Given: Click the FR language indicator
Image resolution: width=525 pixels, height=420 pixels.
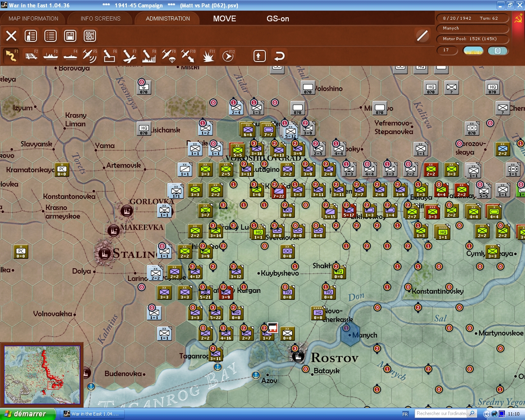Looking at the screenshot, I should tap(405, 414).
